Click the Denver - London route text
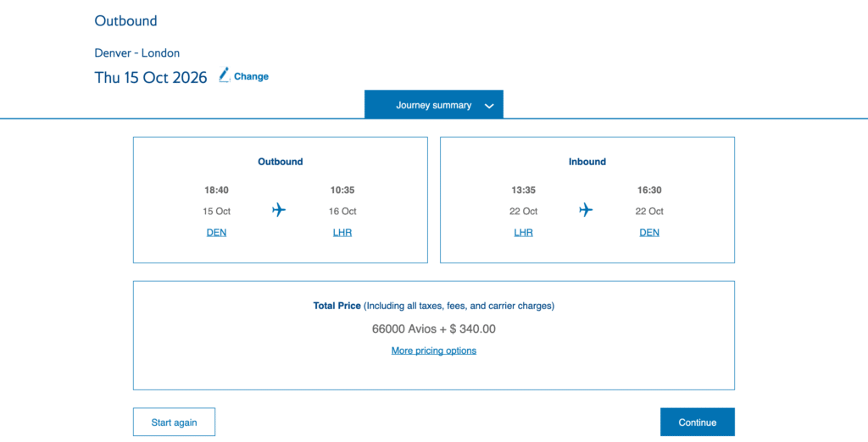The height and width of the screenshot is (442, 868). point(136,52)
